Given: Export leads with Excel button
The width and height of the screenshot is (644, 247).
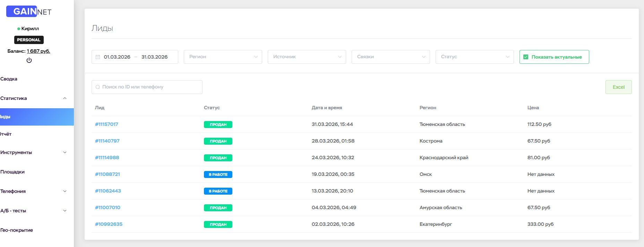Looking at the screenshot, I should coord(618,87).
